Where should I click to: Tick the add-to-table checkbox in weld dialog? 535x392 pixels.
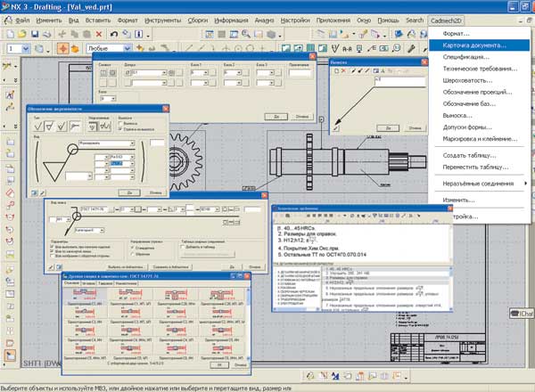(183, 247)
